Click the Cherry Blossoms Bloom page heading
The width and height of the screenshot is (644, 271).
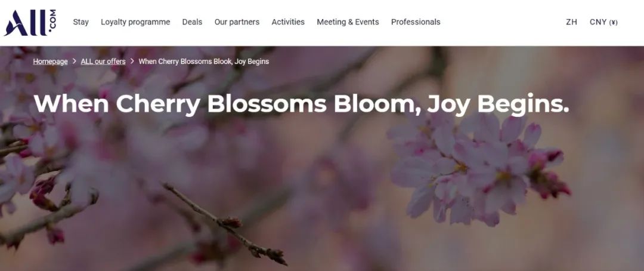pos(301,104)
